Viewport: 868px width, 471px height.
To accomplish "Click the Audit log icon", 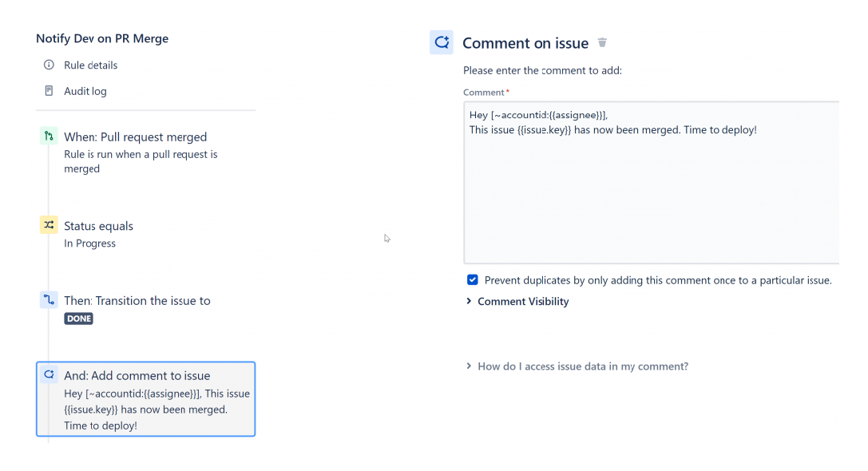I will click(47, 90).
